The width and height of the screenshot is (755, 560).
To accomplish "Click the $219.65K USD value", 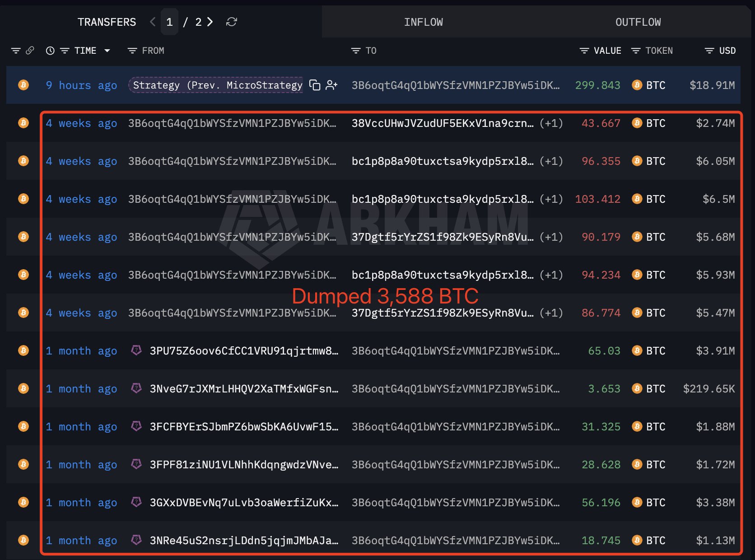I will point(709,388).
